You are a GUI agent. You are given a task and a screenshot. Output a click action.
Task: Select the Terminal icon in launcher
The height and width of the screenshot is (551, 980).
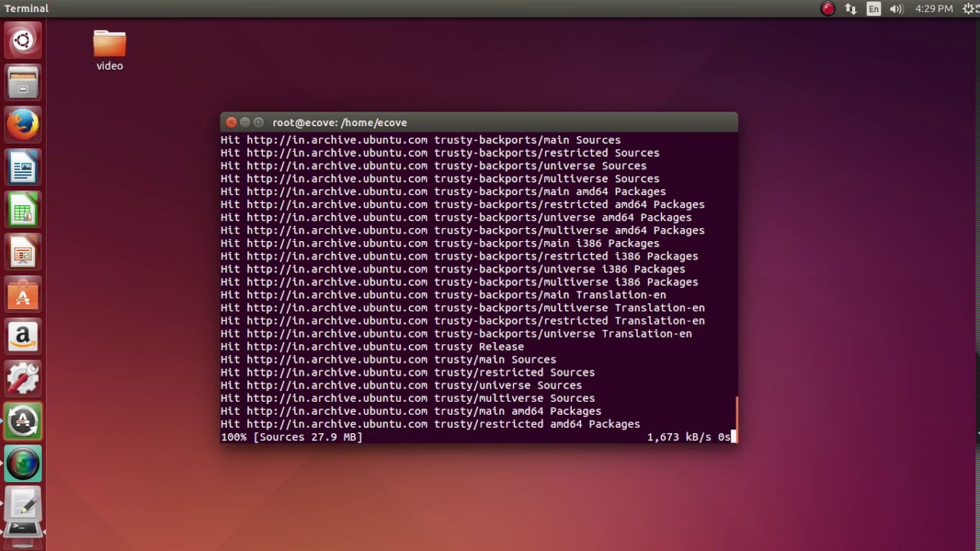23,530
